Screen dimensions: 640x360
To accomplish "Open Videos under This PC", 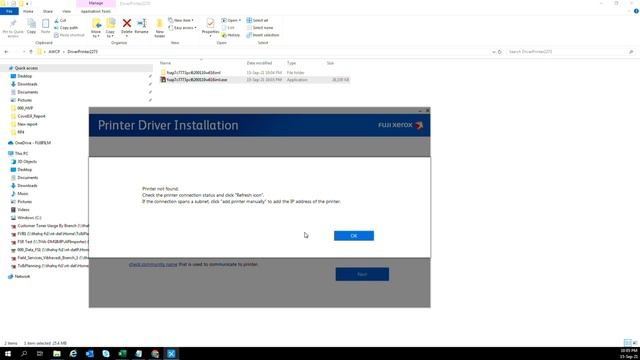I will coord(23,209).
